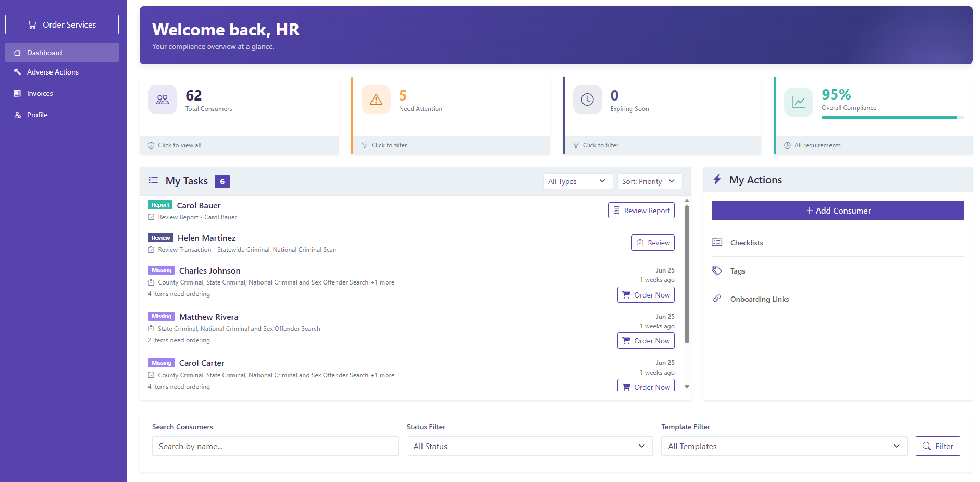Click the Profile user icon in sidebar
The image size is (980, 482).
(17, 115)
